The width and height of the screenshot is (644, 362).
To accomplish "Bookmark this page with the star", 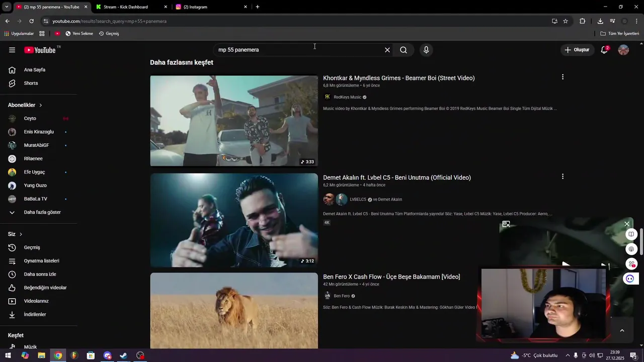I will click(x=566, y=21).
